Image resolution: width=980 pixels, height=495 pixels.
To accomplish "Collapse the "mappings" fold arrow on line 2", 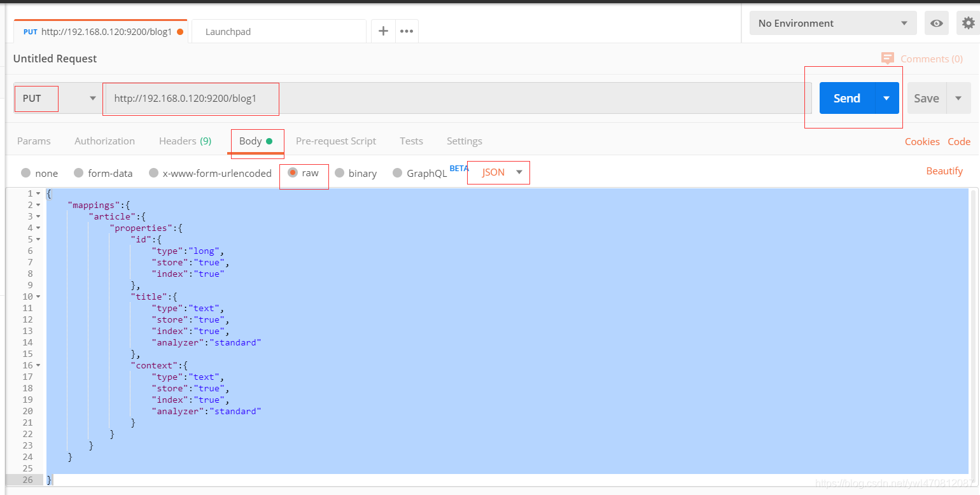I will pos(38,205).
